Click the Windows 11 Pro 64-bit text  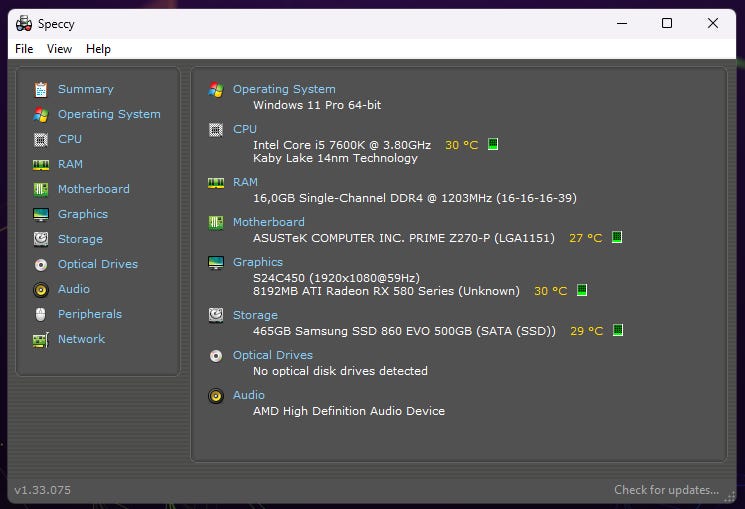[317, 105]
